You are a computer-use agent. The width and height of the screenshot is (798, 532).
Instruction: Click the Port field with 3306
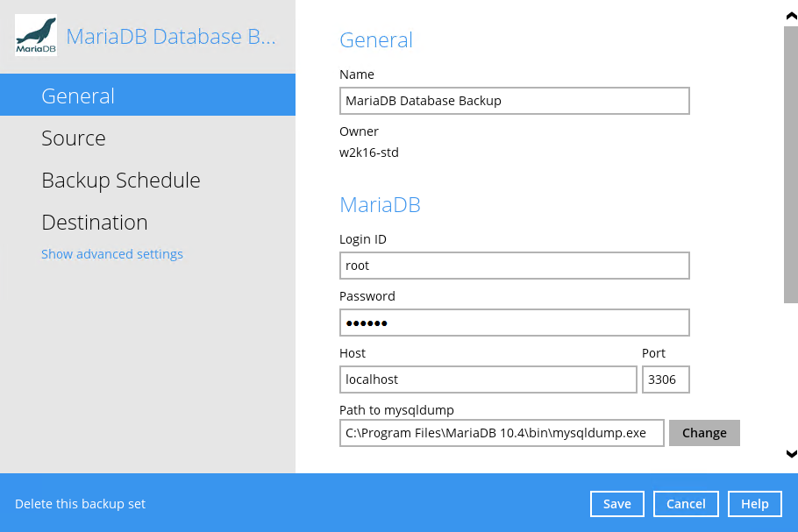tap(666, 379)
